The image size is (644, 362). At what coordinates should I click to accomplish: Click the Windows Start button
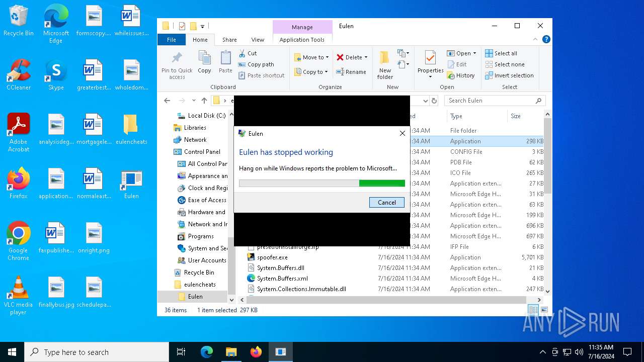click(12, 352)
